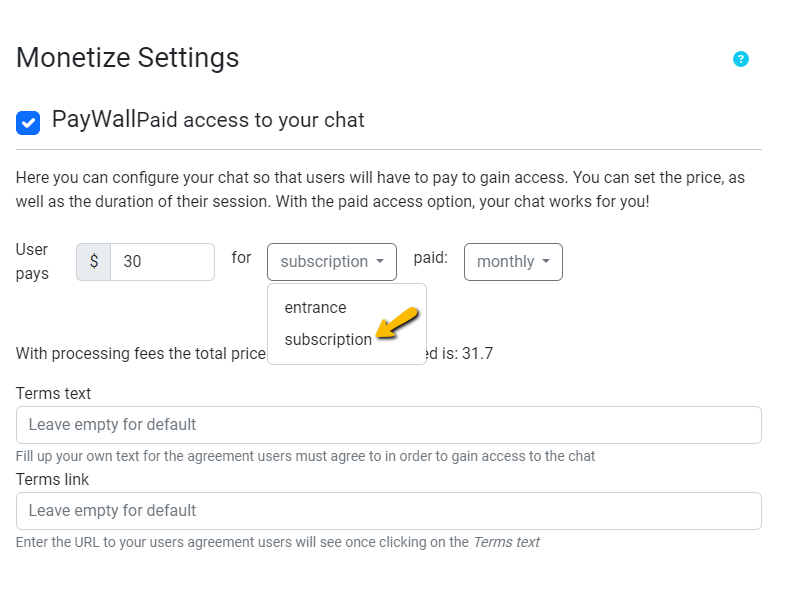Click the "for" label after the price
Screen dimensions: 799x599
241,258
